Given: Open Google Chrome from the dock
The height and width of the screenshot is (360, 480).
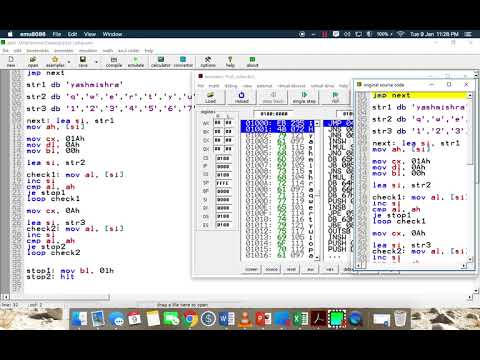Looking at the screenshot, I should point(190,319).
